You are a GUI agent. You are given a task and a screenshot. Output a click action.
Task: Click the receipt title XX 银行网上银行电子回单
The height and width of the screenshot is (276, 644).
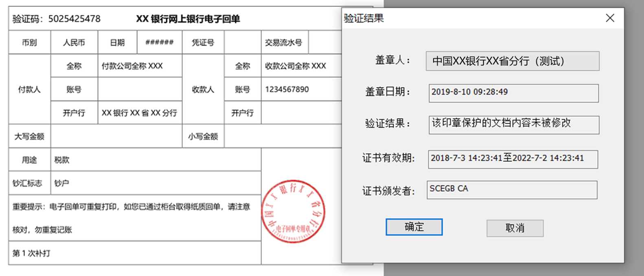(x=188, y=19)
